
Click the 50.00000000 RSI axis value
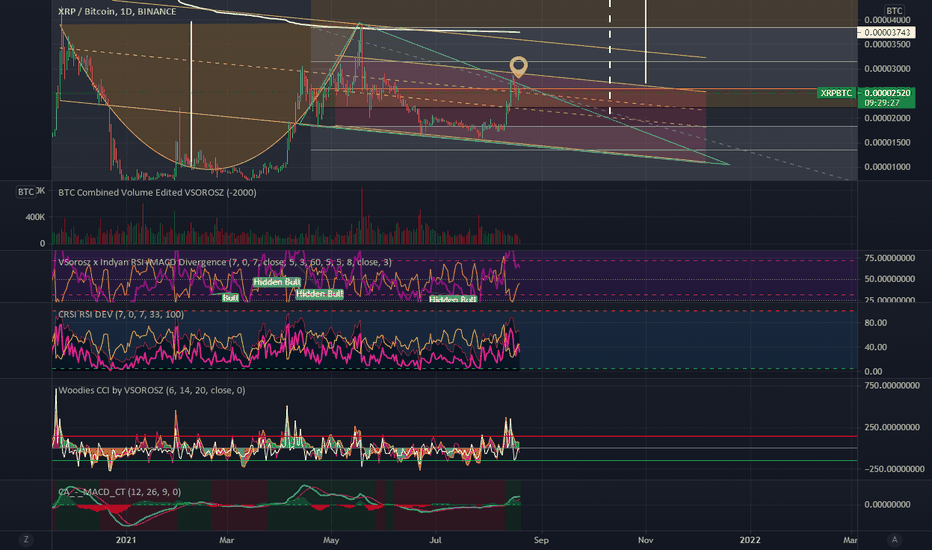coord(890,279)
